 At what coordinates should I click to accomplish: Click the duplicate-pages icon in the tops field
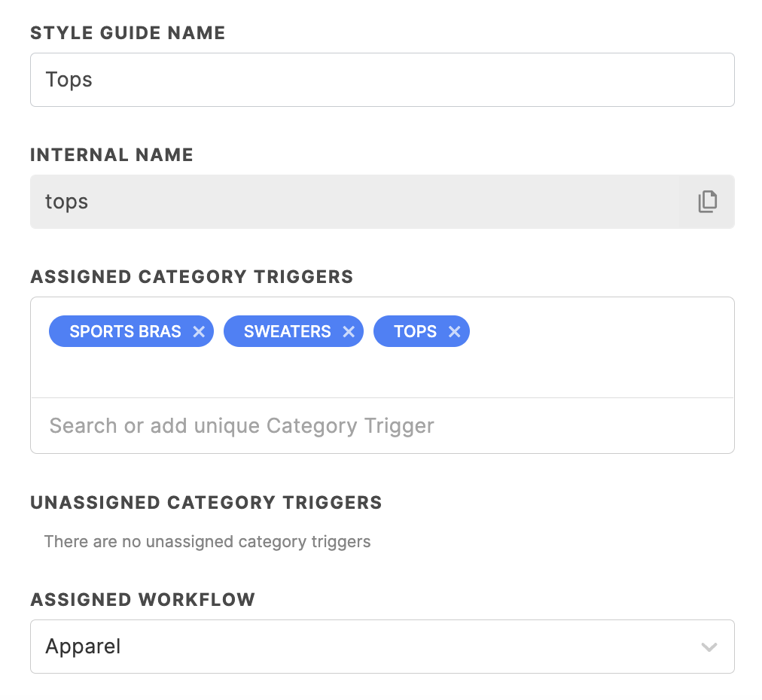(706, 201)
